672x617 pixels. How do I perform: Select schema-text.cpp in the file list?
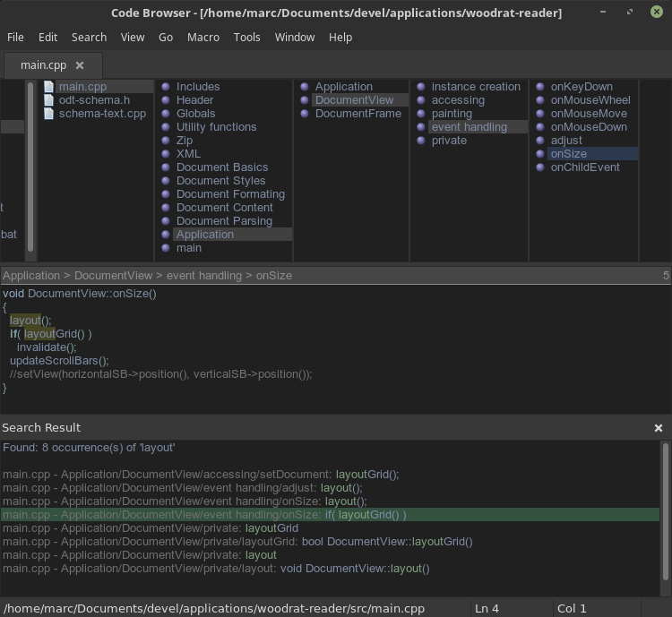pyautogui.click(x=102, y=114)
